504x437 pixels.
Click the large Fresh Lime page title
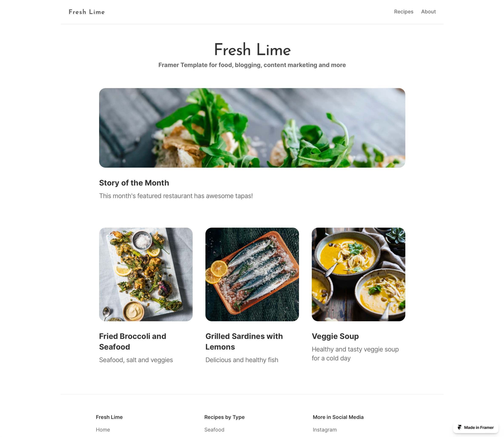252,50
